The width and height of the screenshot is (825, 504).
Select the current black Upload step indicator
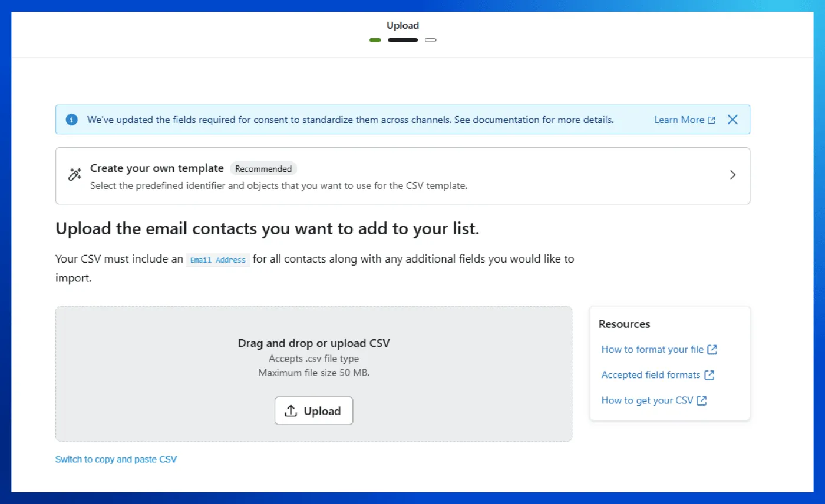[x=402, y=40]
